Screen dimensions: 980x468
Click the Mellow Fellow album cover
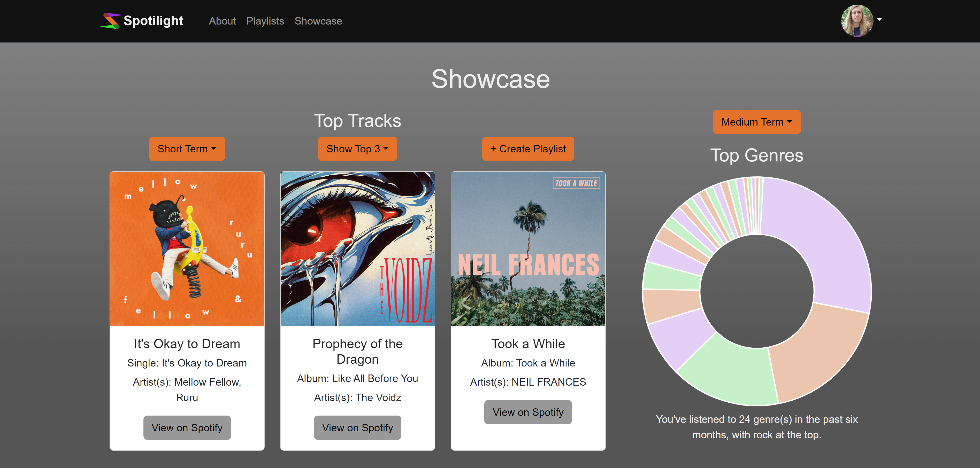pos(187,249)
